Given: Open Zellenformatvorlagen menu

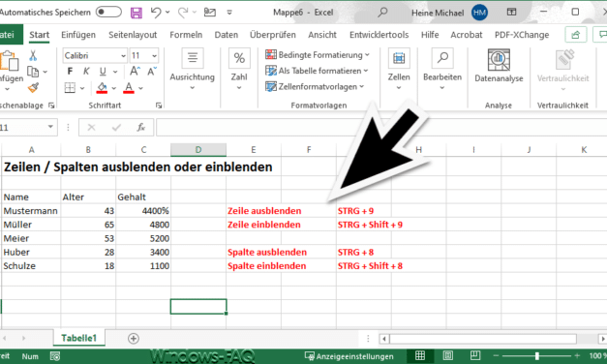Looking at the screenshot, I should pyautogui.click(x=315, y=87).
